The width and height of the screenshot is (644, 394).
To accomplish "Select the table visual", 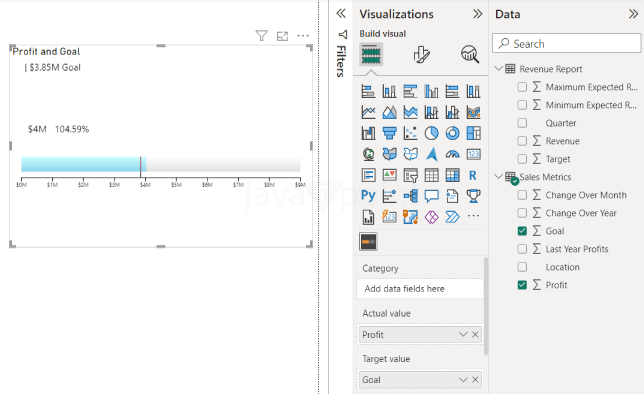I will pos(431,175).
